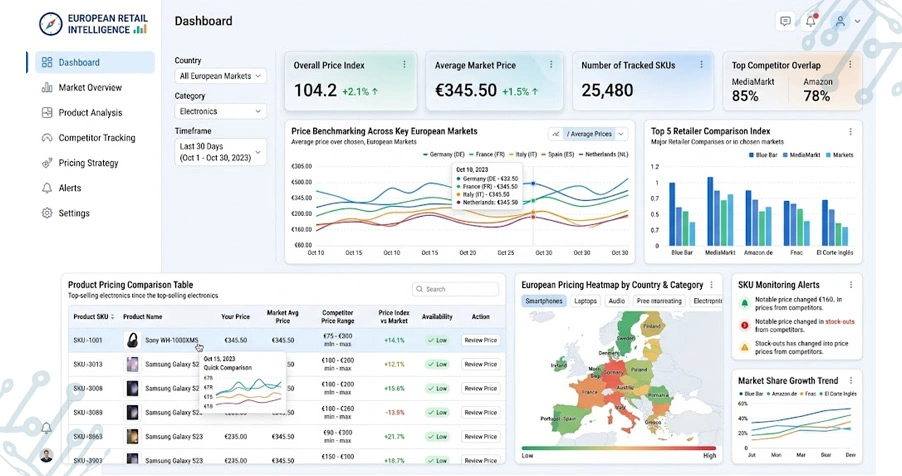The height and width of the screenshot is (476, 902).
Task: Click the Alerts bell icon in sidebar
Action: click(47, 188)
